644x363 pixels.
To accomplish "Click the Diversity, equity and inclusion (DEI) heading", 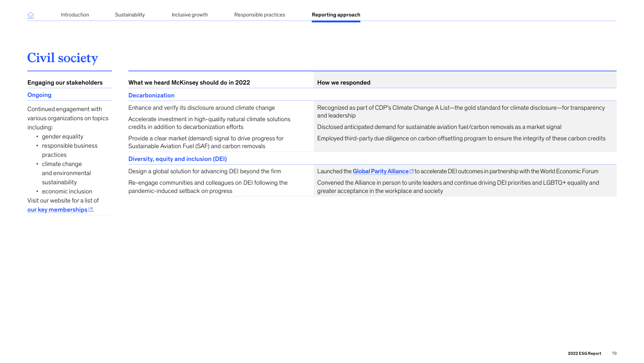I will [x=177, y=159].
